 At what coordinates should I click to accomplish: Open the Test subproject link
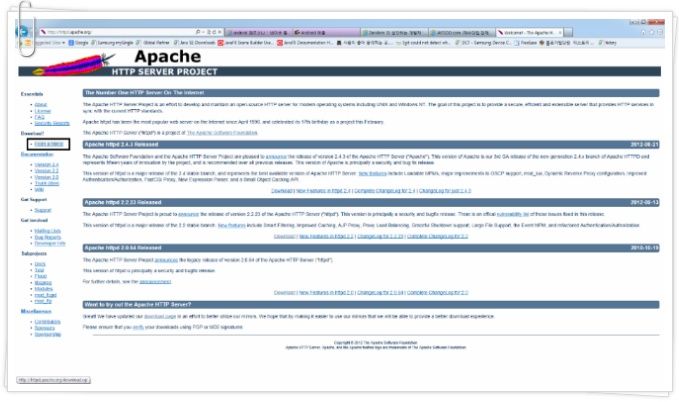click(39, 270)
